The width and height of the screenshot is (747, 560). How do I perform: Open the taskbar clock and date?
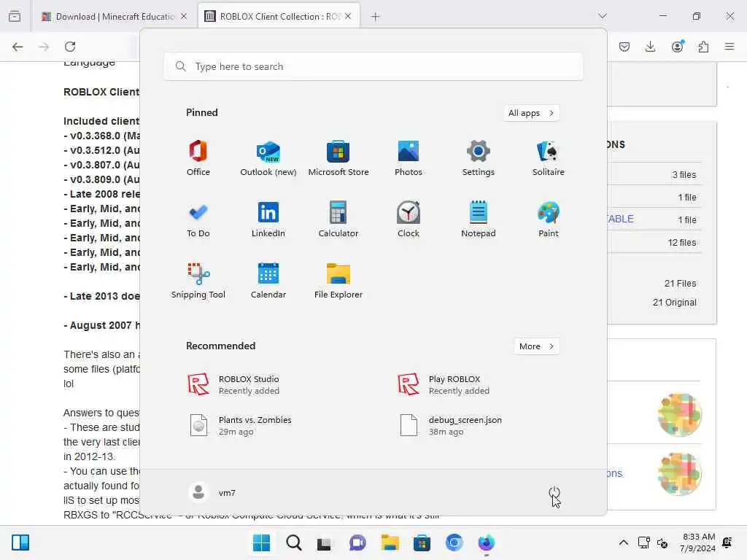(x=698, y=542)
